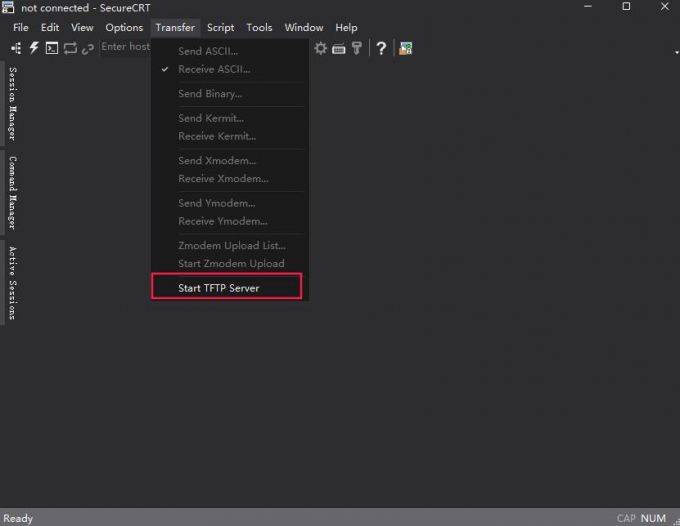This screenshot has height=526, width=680.
Task: Open Session Manager toolbar icon
Action: coord(16,48)
